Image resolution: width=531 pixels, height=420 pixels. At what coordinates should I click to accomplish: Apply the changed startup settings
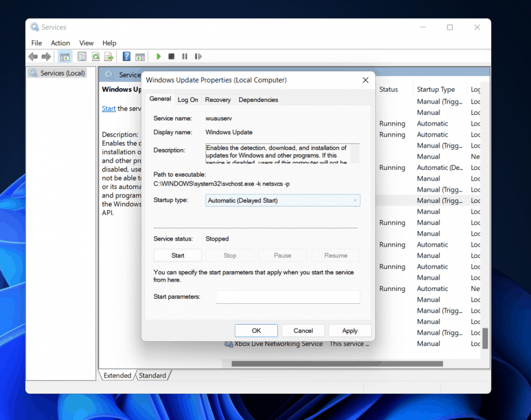[x=350, y=330]
